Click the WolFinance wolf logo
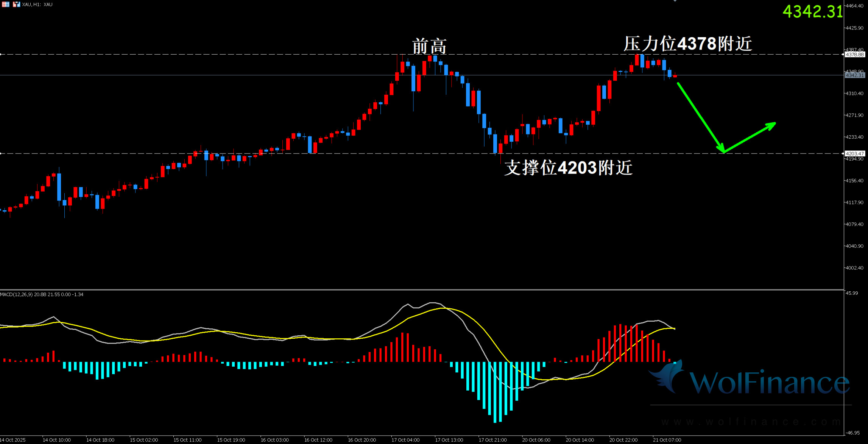This screenshot has height=444, width=868. point(667,377)
